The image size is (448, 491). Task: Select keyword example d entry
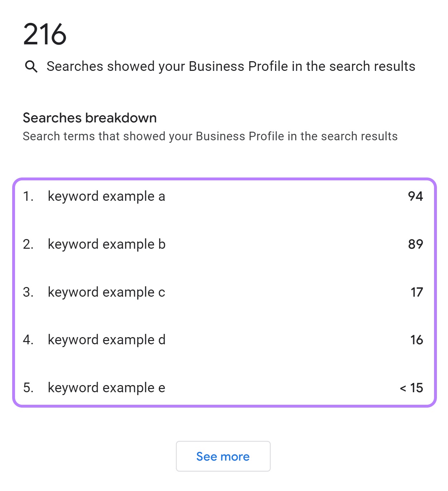(x=107, y=340)
